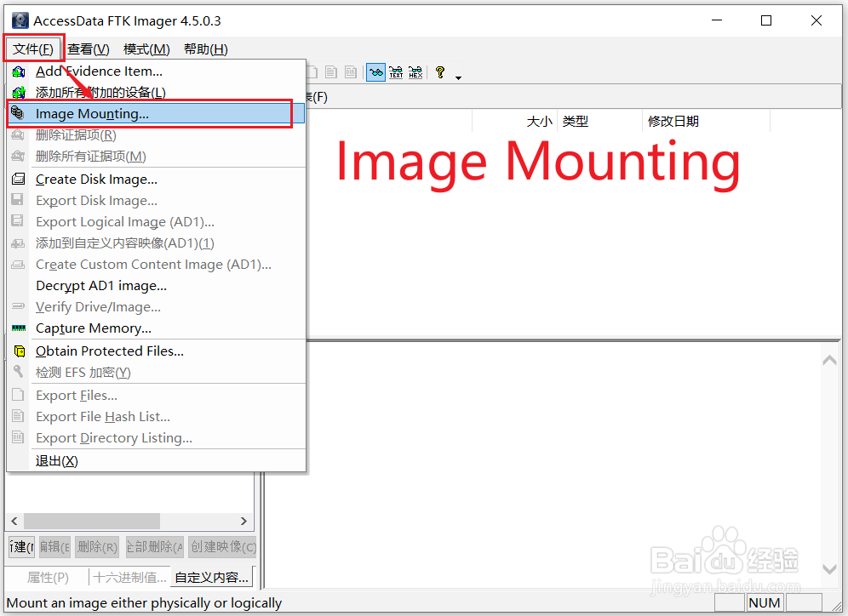Click the Add Evidence Item icon
Image resolution: width=848 pixels, height=616 pixels.
[x=19, y=71]
